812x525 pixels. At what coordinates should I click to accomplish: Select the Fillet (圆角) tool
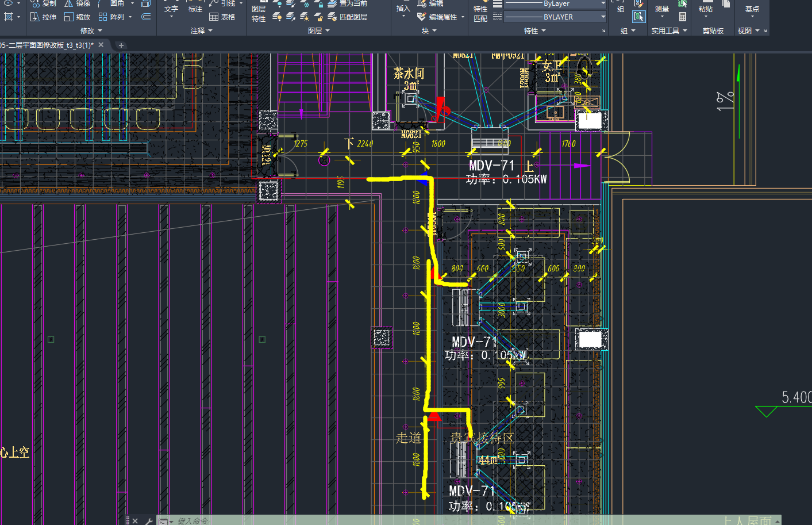coord(111,3)
